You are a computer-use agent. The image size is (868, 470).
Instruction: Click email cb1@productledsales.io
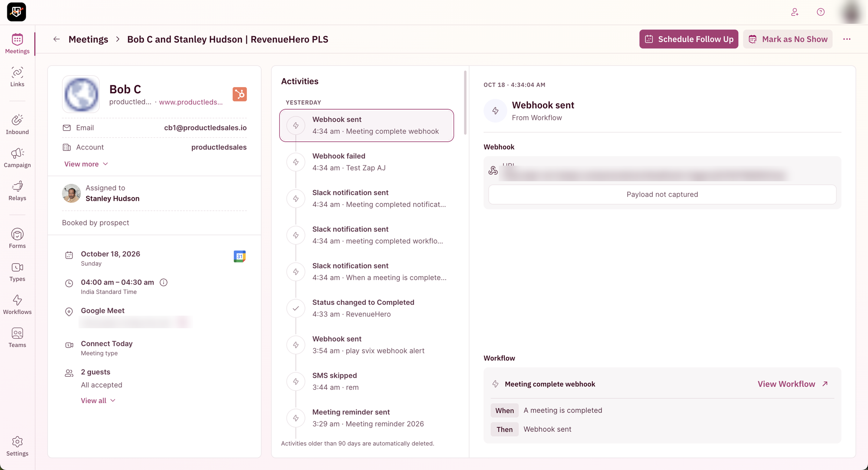[205, 127]
